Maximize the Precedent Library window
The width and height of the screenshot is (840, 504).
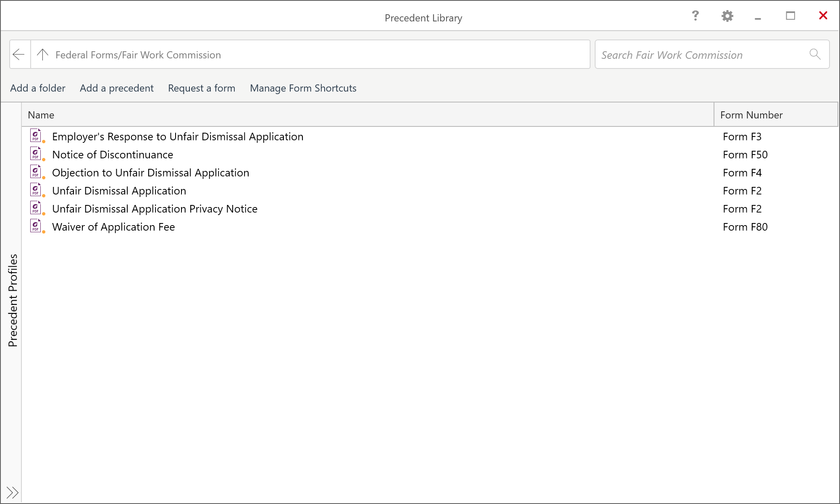(x=790, y=16)
